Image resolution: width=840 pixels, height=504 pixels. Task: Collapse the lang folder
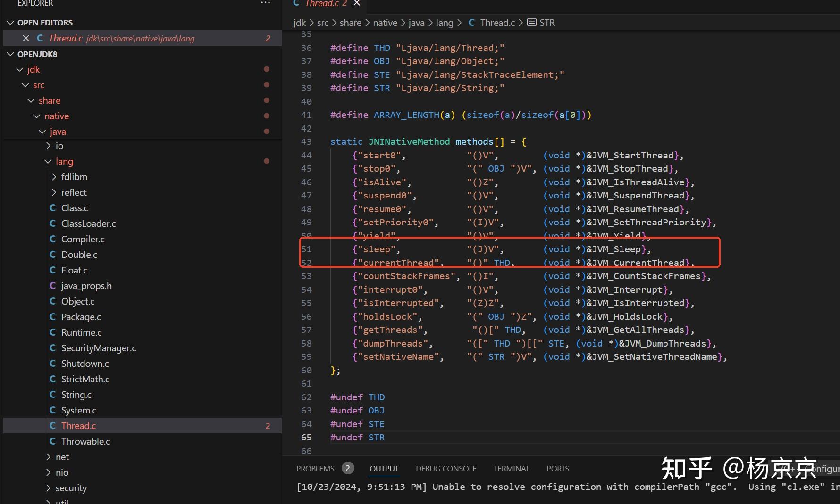click(48, 161)
